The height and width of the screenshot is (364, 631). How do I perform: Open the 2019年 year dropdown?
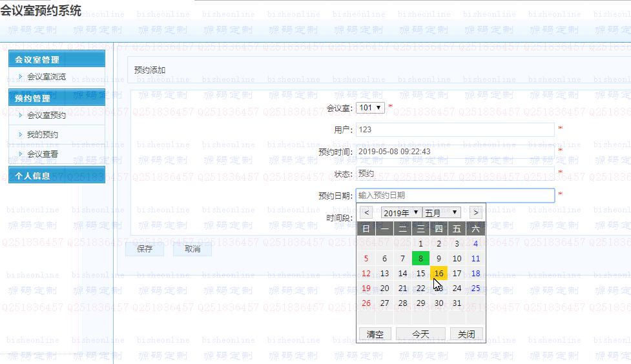[401, 213]
